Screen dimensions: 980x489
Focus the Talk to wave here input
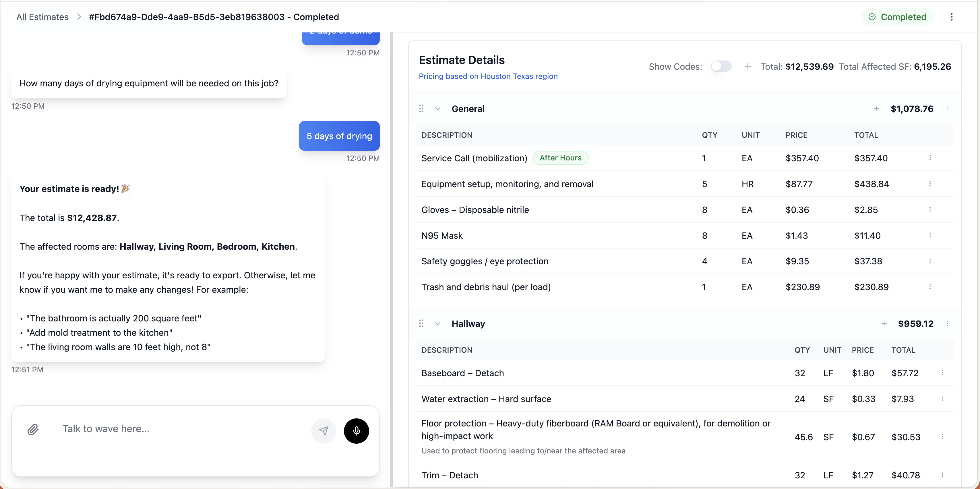183,429
